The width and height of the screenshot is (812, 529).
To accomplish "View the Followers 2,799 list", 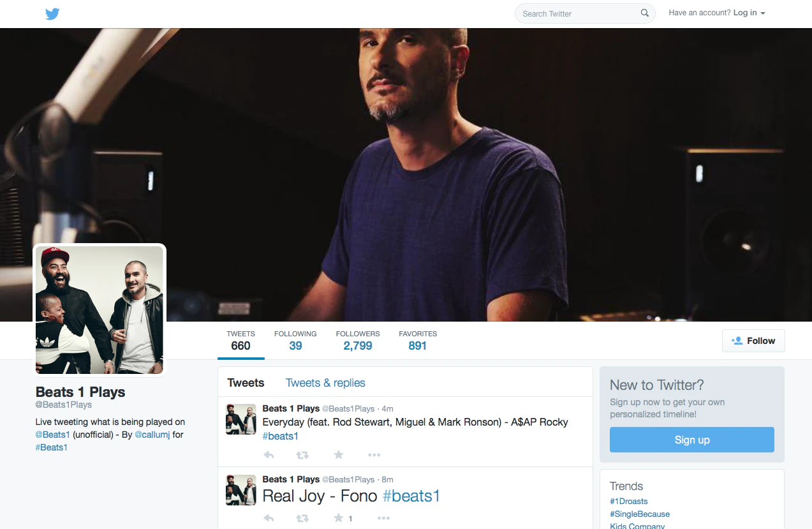I will coord(358,341).
